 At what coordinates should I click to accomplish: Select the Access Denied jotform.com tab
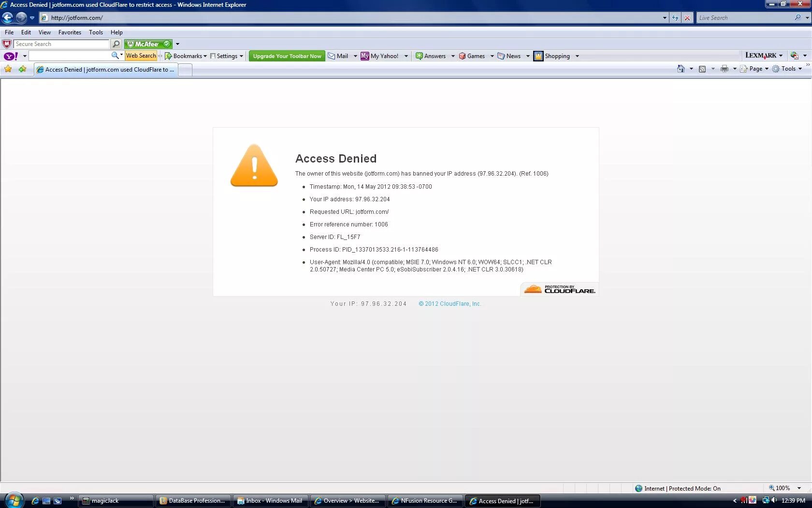pyautogui.click(x=106, y=70)
